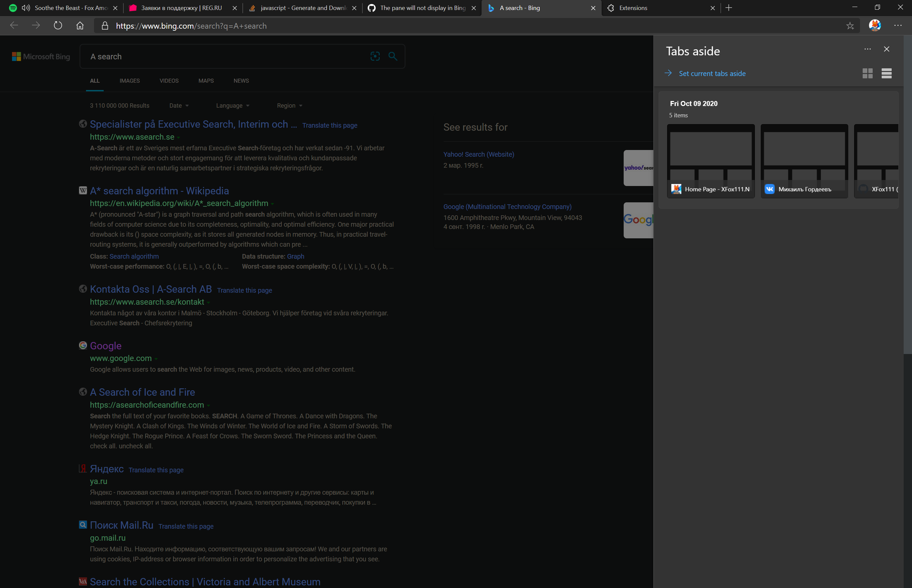The height and width of the screenshot is (588, 912).
Task: Expand the Language filter dropdown
Action: (232, 105)
